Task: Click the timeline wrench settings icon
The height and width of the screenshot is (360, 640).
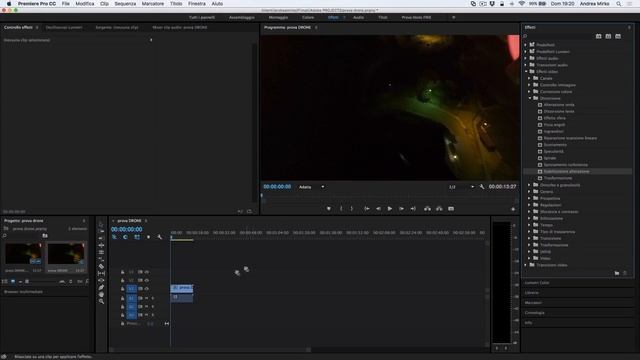Action: pos(160,237)
